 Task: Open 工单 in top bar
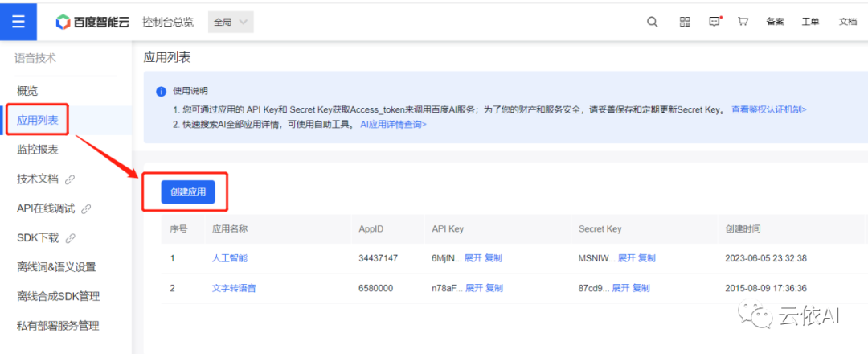click(x=810, y=22)
